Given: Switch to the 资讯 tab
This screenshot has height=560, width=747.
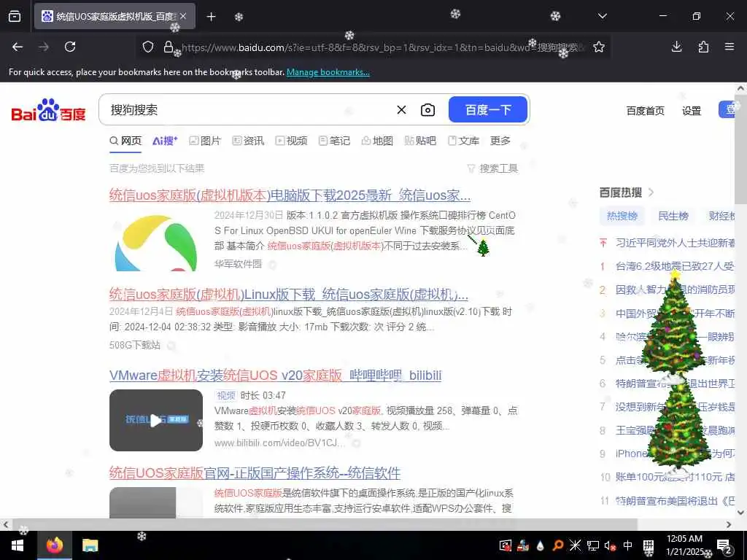Looking at the screenshot, I should pyautogui.click(x=248, y=141).
